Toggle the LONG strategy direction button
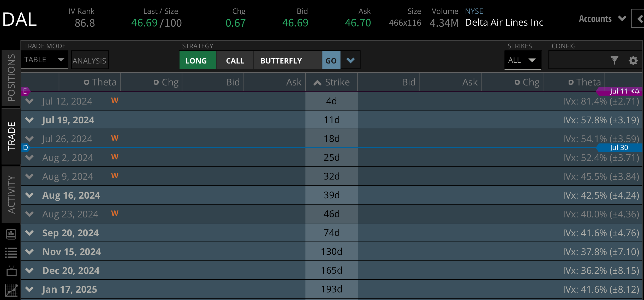Viewport: 644px width, 300px height. pyautogui.click(x=198, y=60)
